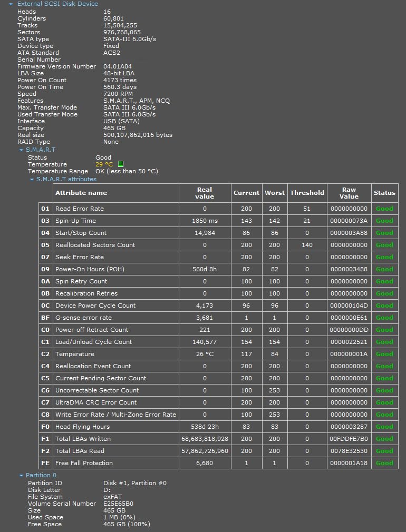Viewport: 406px width, 532px height.
Task: Select UltraDMA CRC Error Count row
Action: point(218,402)
